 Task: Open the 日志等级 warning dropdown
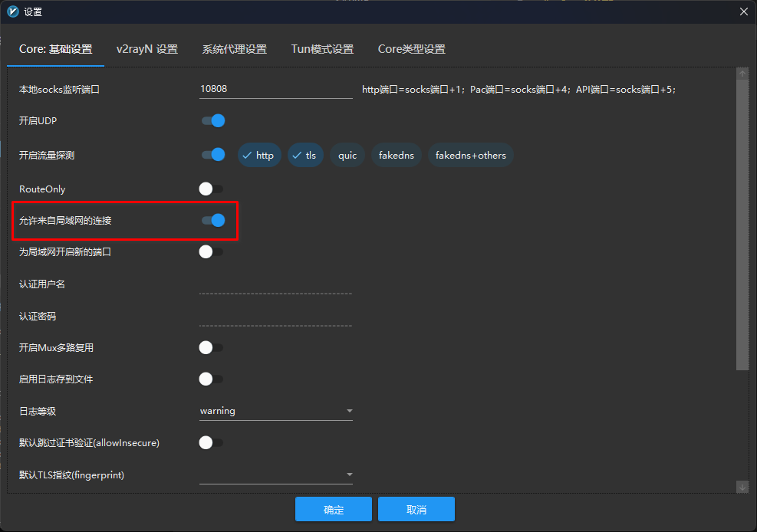point(275,411)
